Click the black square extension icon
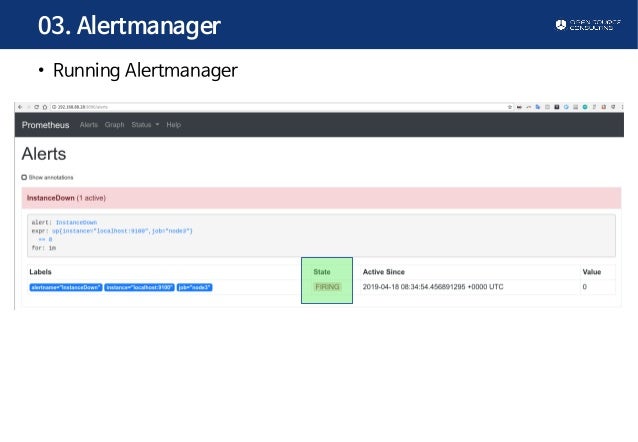 557,107
